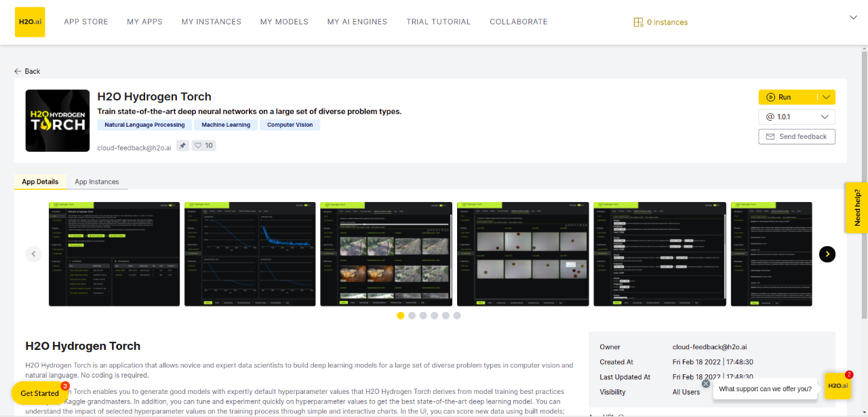Click the instances grid icon

[x=638, y=22]
